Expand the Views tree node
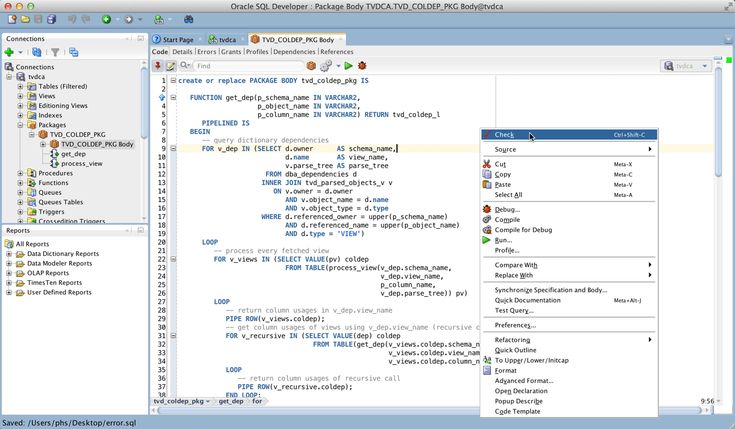The height and width of the screenshot is (429, 735). [20, 96]
